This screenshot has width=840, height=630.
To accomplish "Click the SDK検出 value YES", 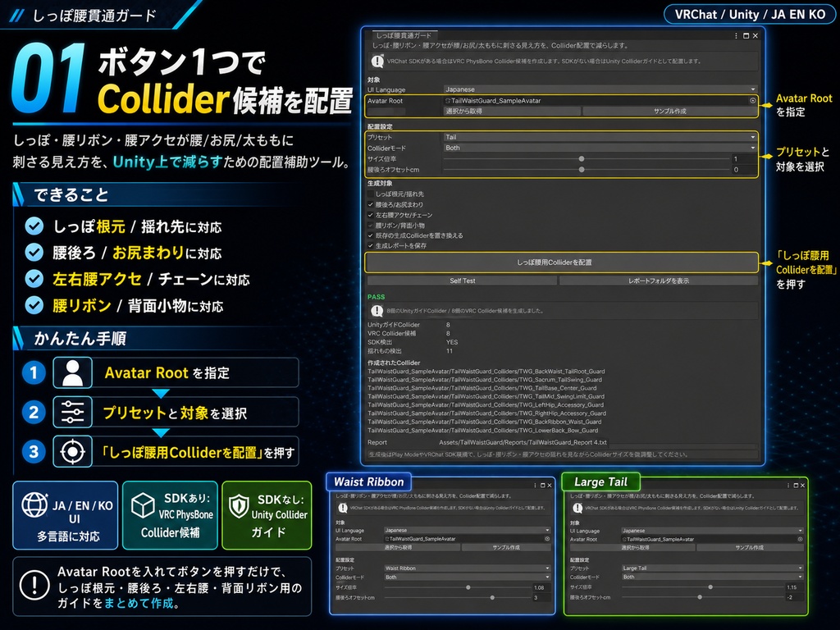I will (x=452, y=342).
